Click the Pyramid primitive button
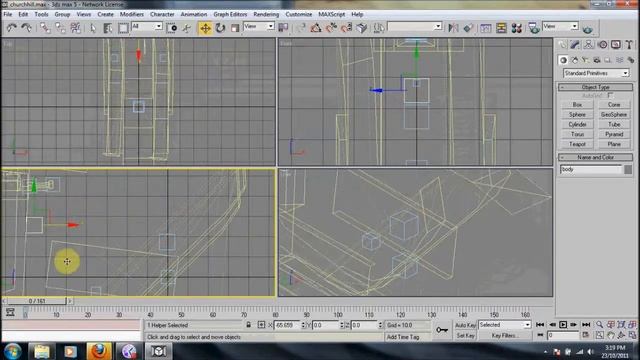Screen dimensions: 640x360 (x=614, y=134)
